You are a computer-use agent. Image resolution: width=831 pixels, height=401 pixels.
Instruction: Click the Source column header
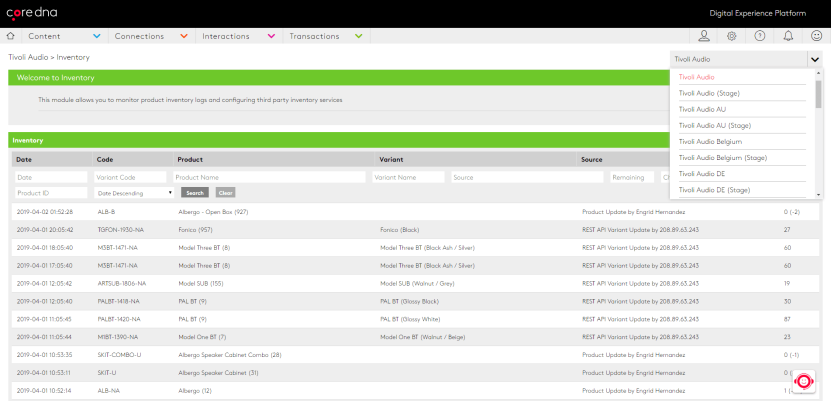pos(591,159)
